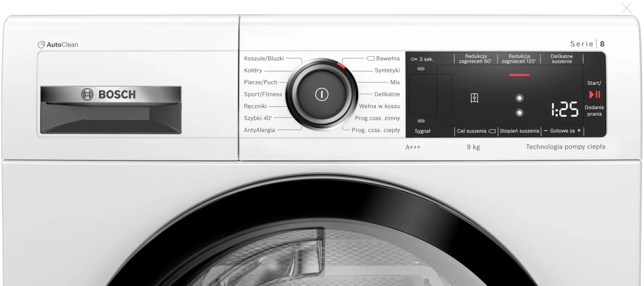Click the red indicator bar under Redukcja 120'

point(519,75)
